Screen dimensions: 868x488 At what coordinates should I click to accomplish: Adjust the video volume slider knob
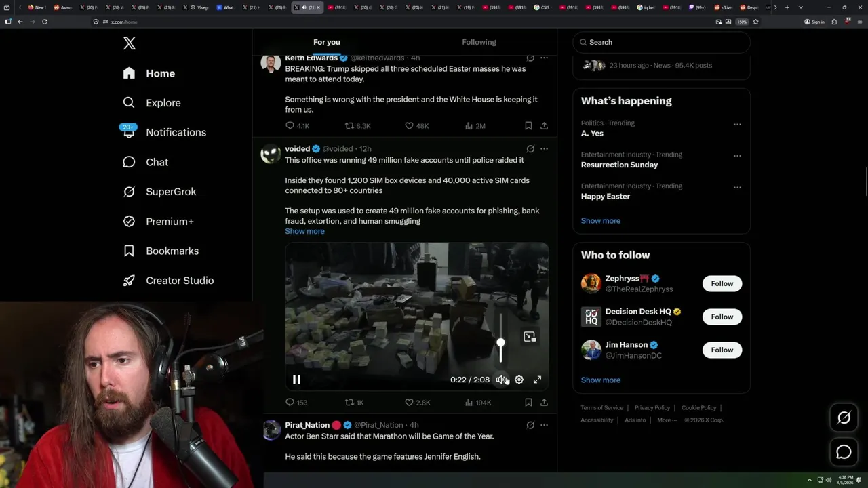500,343
